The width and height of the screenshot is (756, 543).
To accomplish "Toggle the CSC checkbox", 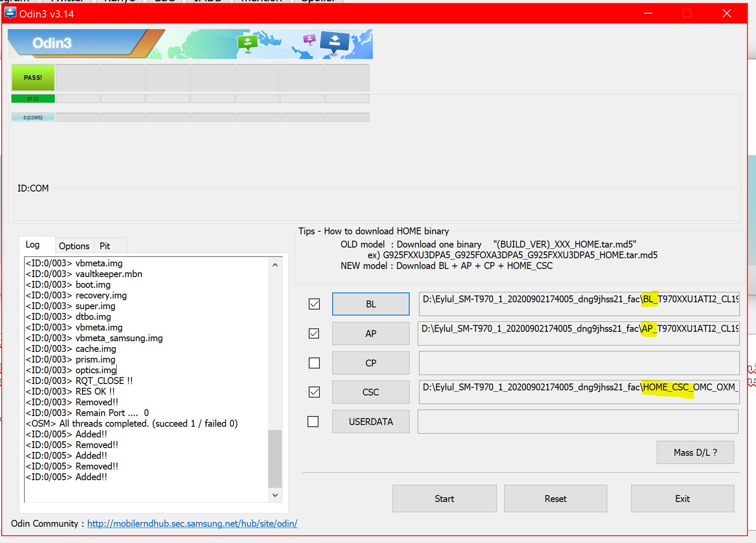I will coord(314,392).
